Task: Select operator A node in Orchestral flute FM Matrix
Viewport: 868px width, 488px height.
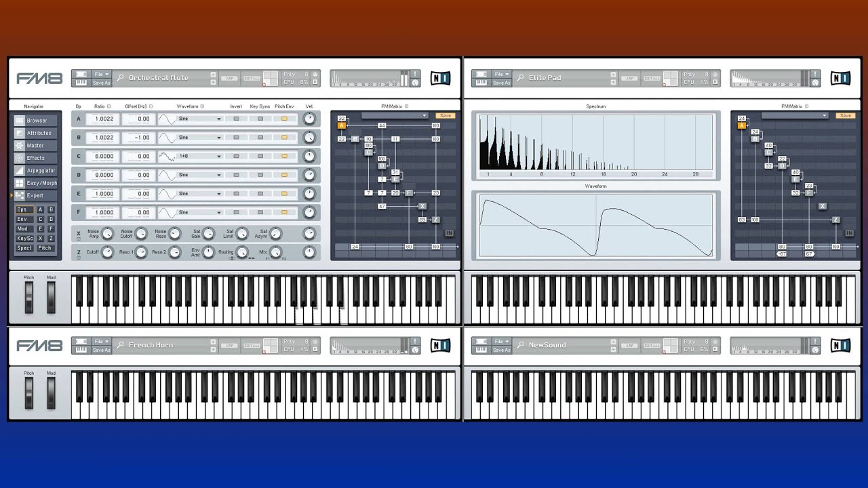Action: [x=342, y=125]
